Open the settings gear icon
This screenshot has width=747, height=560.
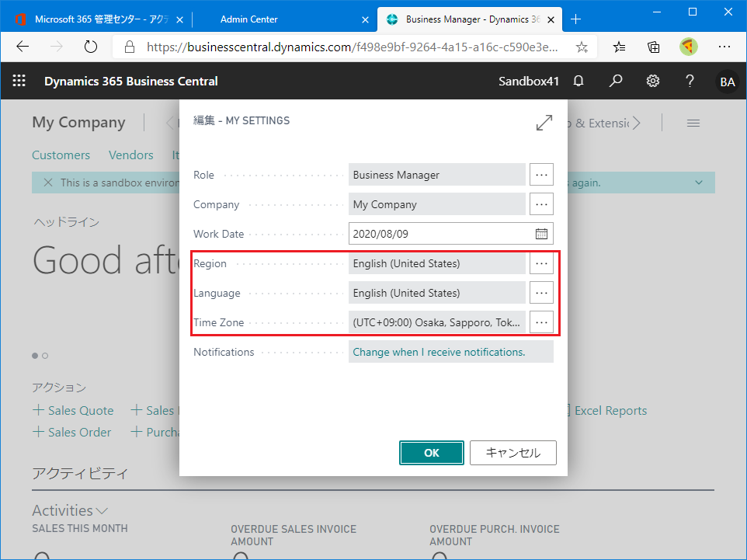click(x=653, y=81)
